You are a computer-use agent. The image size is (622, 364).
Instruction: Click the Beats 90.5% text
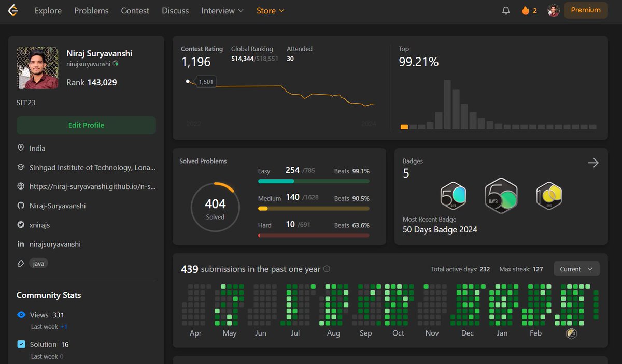pos(352,198)
